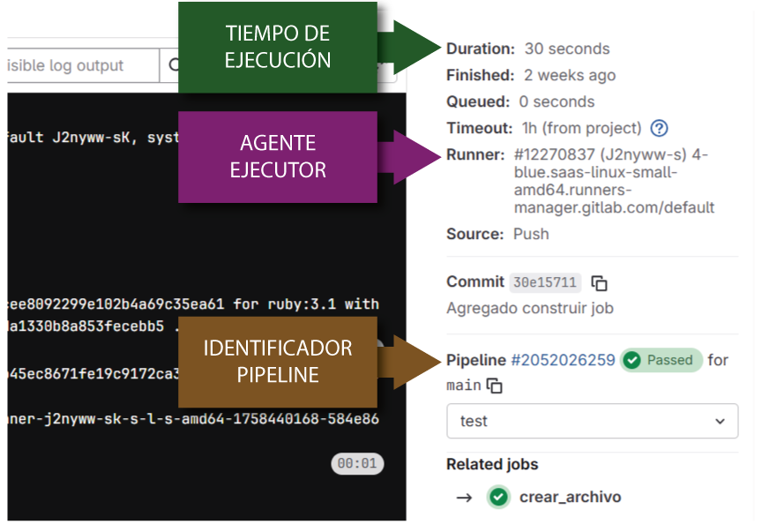Copy the commit SHA with copy icon
The image size is (762, 532).
point(600,283)
